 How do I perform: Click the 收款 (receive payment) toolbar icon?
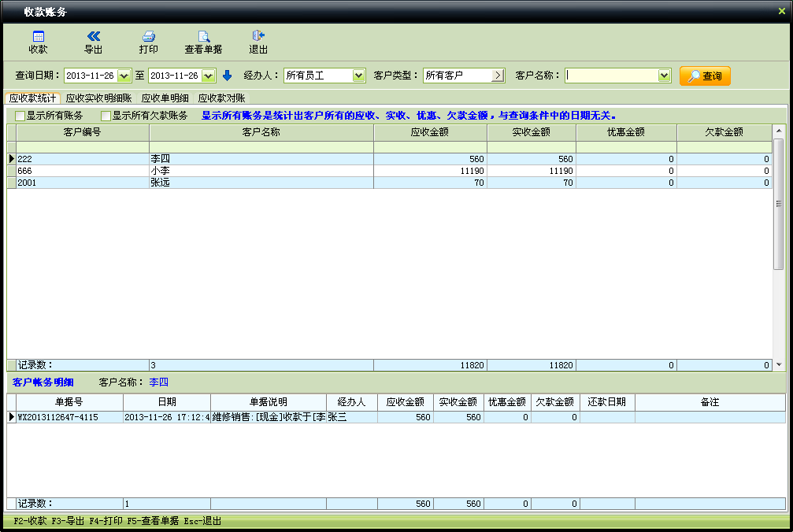point(38,37)
